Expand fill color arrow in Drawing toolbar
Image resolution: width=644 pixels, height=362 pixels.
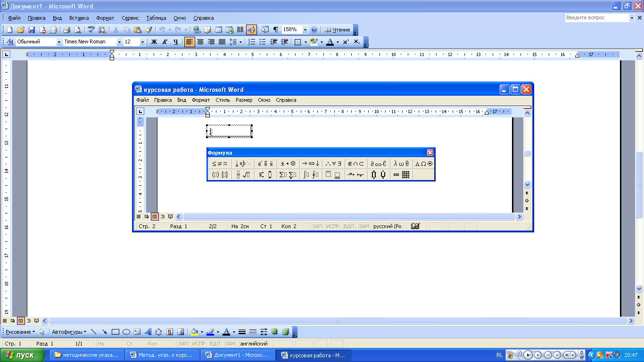click(202, 332)
